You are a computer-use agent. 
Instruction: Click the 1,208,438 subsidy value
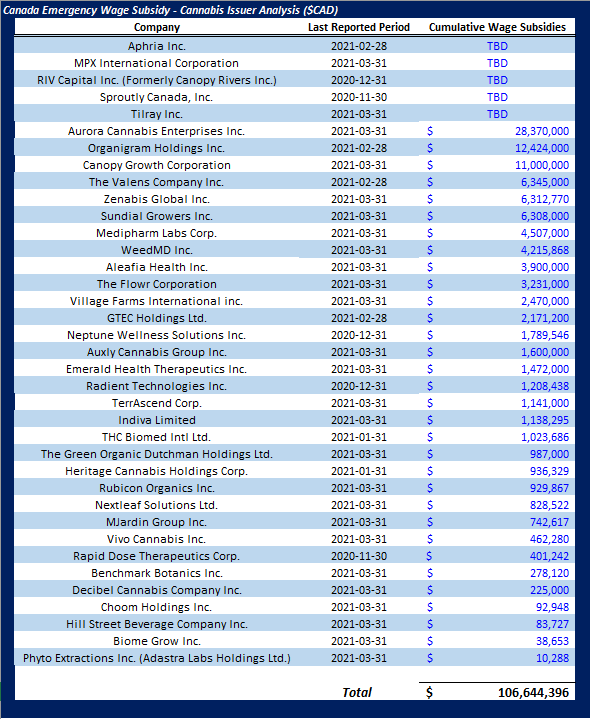545,386
